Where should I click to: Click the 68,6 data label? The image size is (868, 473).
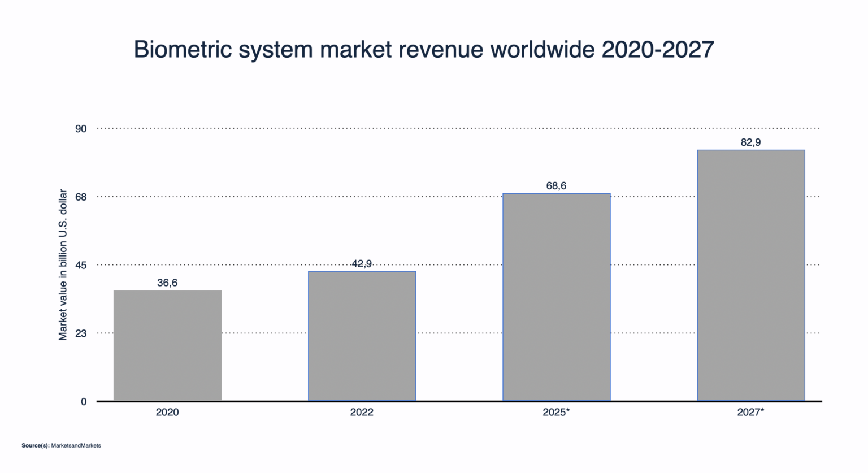point(556,186)
